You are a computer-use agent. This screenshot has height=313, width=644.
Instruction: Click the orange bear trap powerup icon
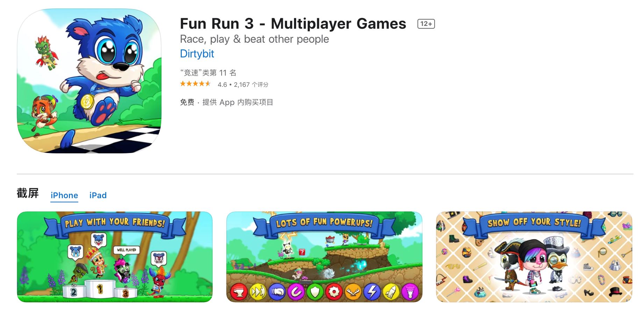[x=353, y=292]
